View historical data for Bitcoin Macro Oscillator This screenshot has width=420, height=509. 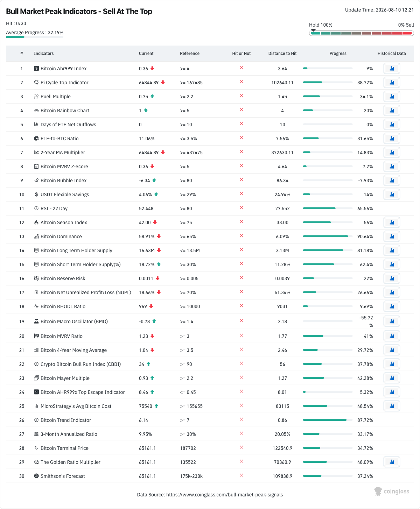[x=392, y=321]
